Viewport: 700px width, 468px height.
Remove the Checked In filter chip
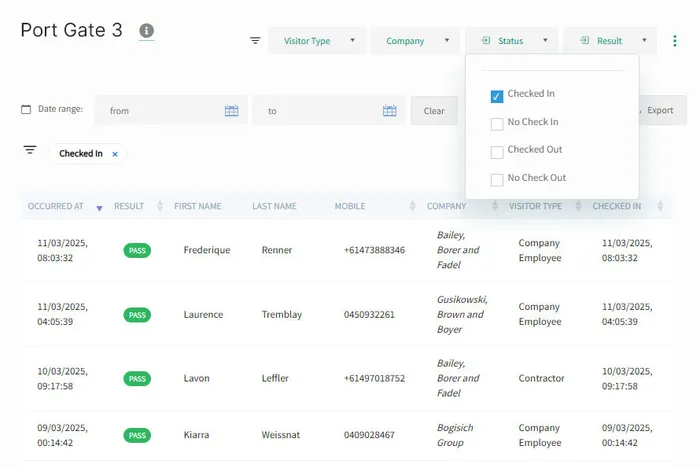115,154
